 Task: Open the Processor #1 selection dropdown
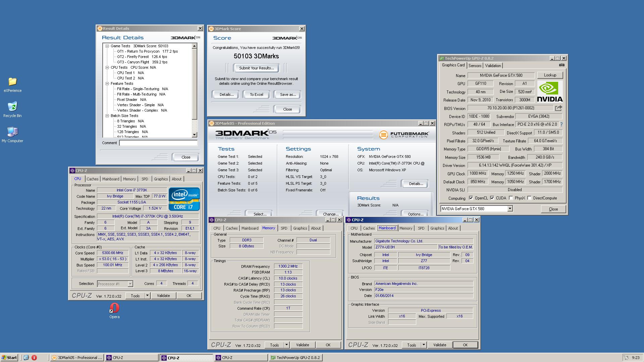click(x=130, y=284)
